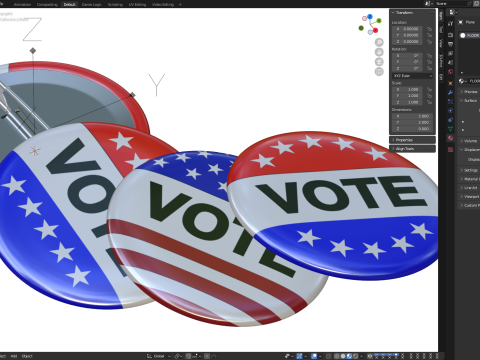The image size is (480, 360).
Task: Open the Object properties tab icon
Action: click(450, 83)
